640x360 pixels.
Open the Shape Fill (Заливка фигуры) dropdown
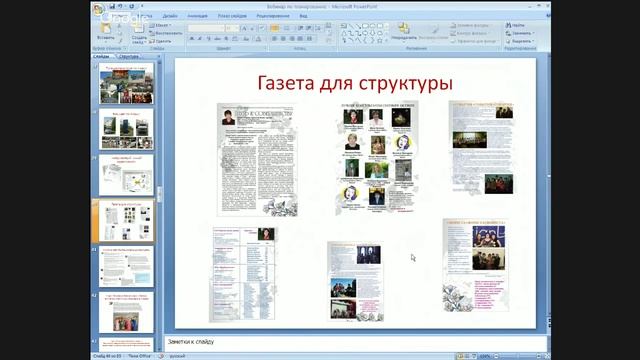coord(470,25)
